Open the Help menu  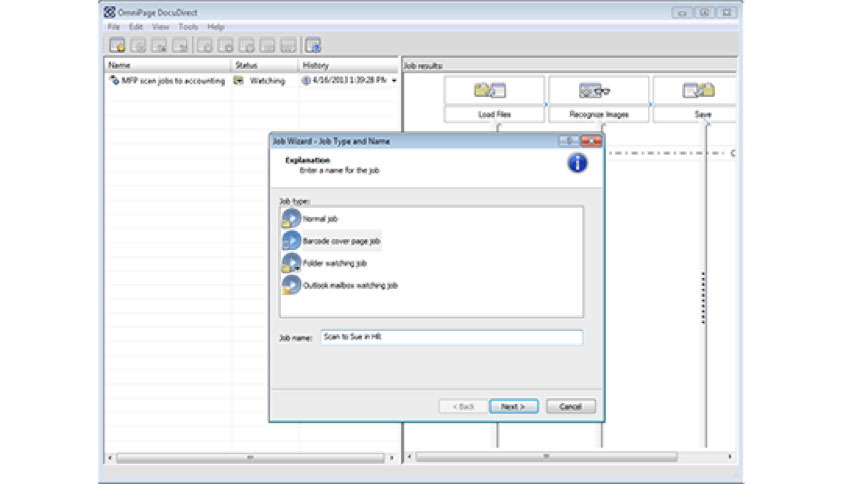pyautogui.click(x=216, y=27)
